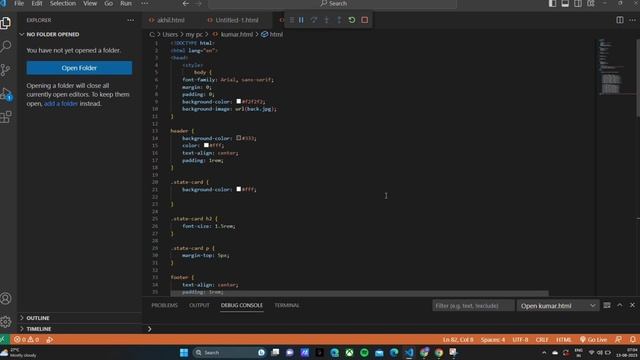The width and height of the screenshot is (640, 360).
Task: Click the Users breadcrumb segment
Action: 170,34
